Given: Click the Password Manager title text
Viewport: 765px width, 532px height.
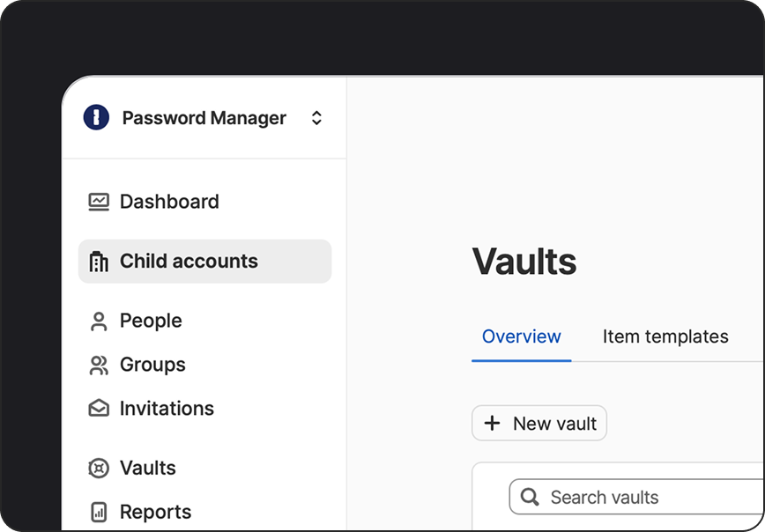Looking at the screenshot, I should tap(204, 118).
